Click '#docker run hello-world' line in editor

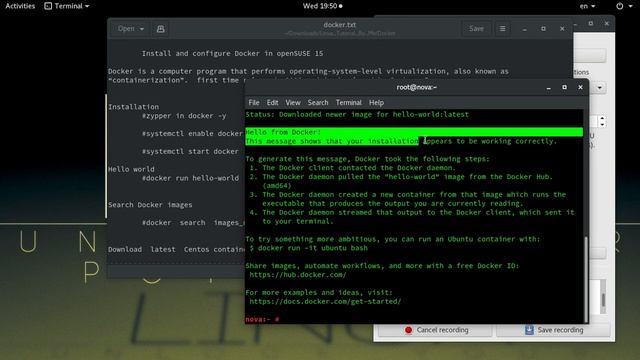click(x=190, y=178)
